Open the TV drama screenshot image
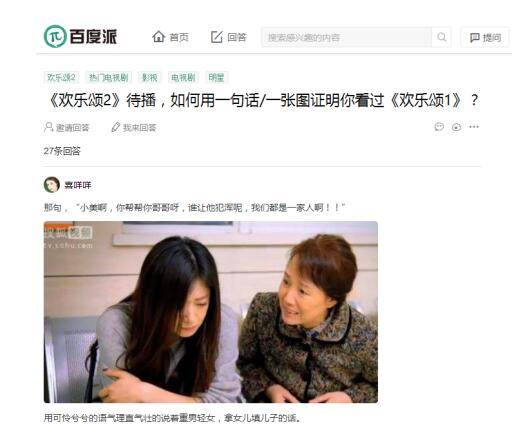Screen dimensions: 526x442 [x=211, y=312]
